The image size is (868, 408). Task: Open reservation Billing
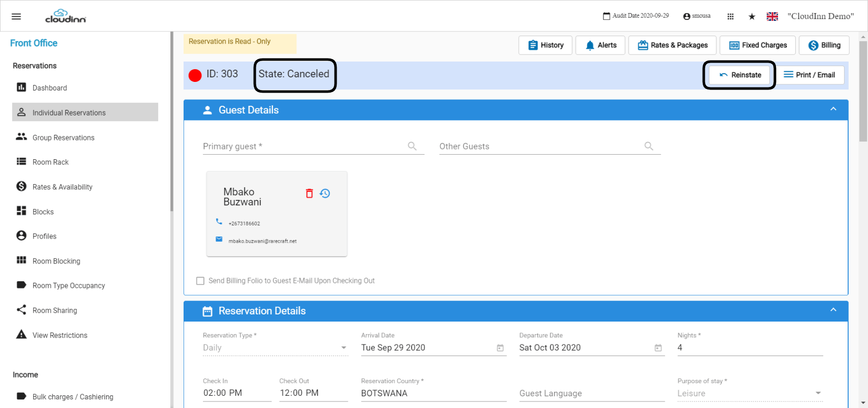tap(824, 45)
